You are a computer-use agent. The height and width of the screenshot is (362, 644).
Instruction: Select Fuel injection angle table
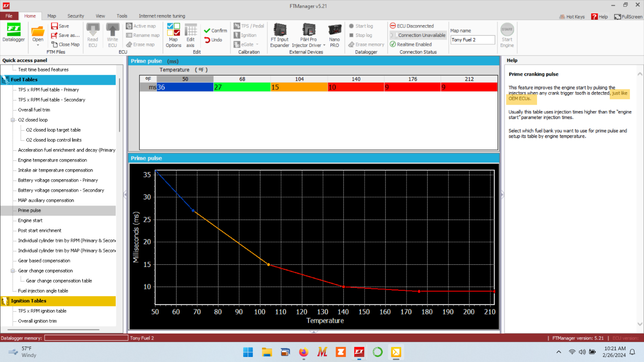pyautogui.click(x=43, y=291)
